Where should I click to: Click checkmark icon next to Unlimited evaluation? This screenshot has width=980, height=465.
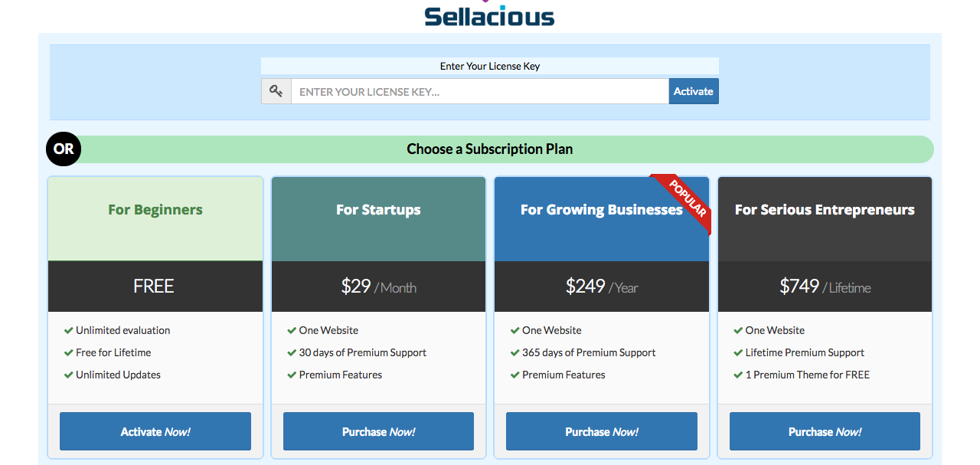coord(68,331)
